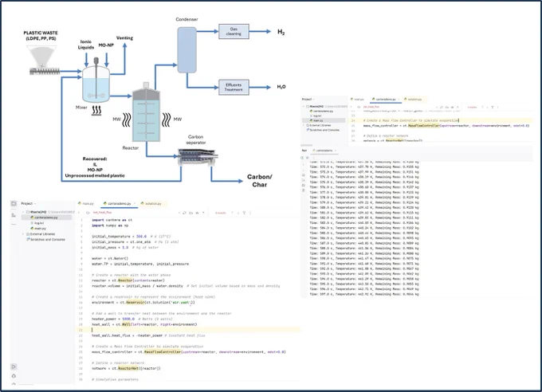Toggle Words (W) option in right IDE find bar

pos(453,107)
